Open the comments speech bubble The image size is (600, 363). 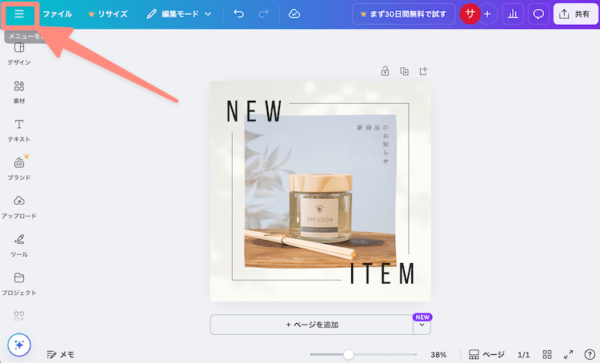[x=538, y=14]
